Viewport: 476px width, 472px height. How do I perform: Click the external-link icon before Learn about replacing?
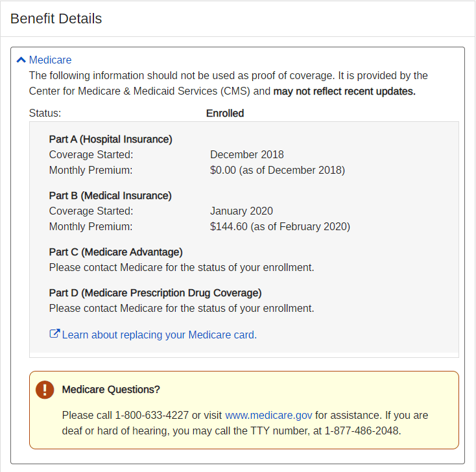(54, 335)
